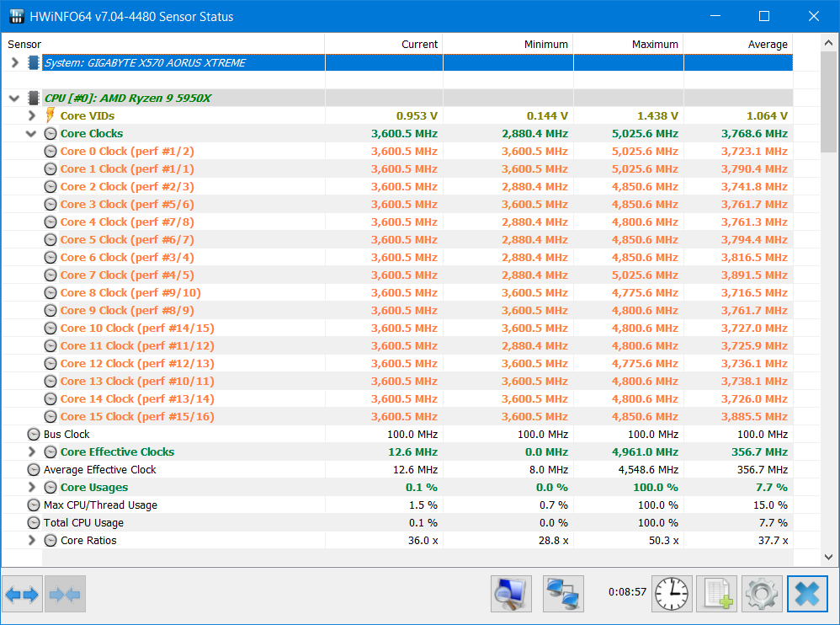
Task: Open the sensor search monitor icon
Action: click(511, 594)
